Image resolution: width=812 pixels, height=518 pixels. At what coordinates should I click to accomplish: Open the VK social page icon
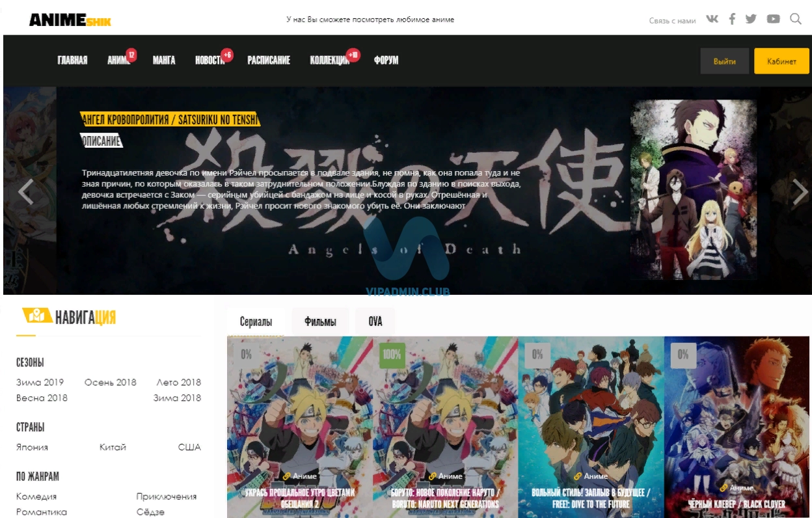pyautogui.click(x=712, y=19)
